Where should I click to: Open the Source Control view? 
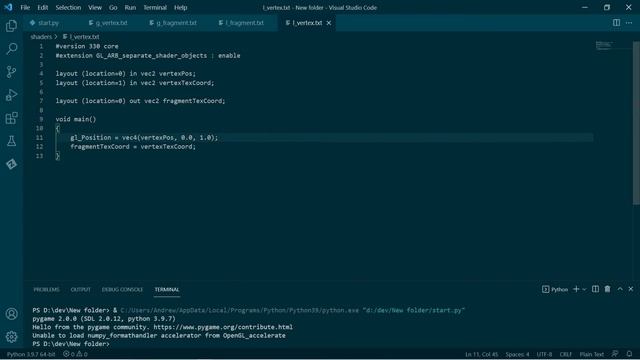pyautogui.click(x=11, y=72)
